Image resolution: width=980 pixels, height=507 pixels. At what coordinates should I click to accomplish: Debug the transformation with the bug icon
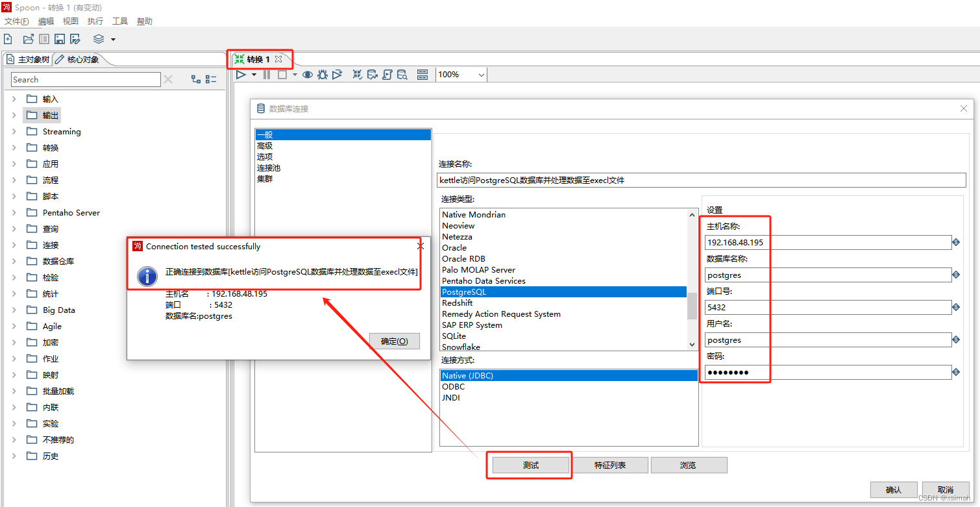(x=322, y=74)
